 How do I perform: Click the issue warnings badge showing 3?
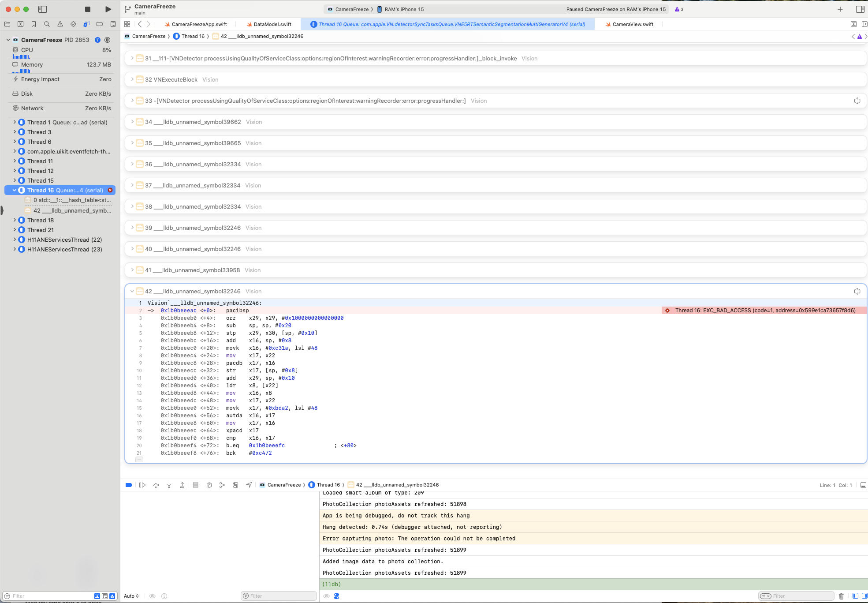click(x=679, y=9)
